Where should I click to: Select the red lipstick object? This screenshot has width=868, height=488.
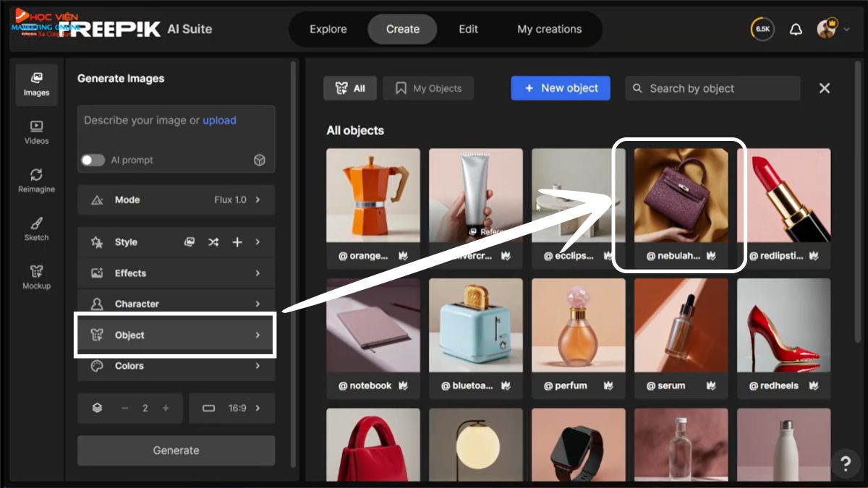coord(784,195)
